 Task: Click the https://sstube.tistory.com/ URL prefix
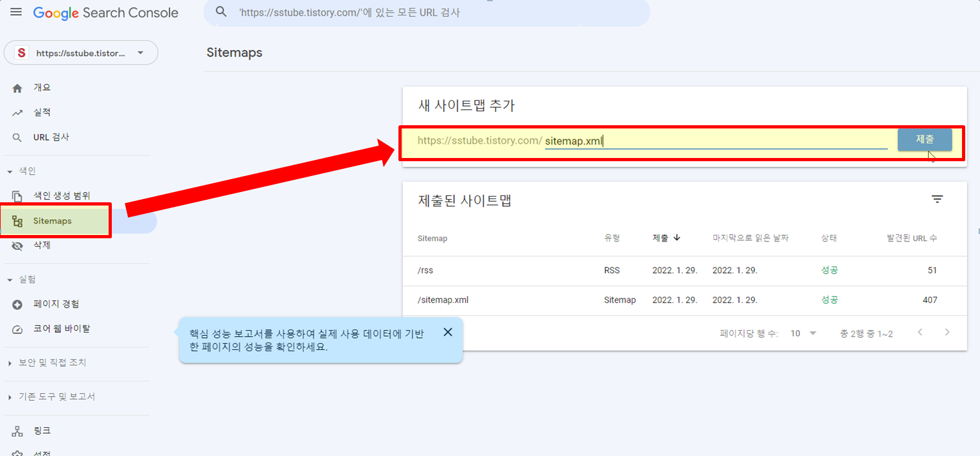coord(479,141)
